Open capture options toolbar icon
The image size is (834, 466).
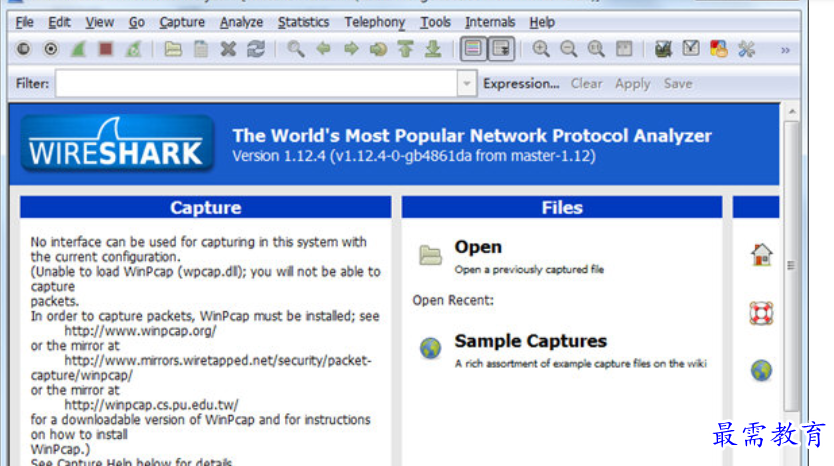point(51,49)
